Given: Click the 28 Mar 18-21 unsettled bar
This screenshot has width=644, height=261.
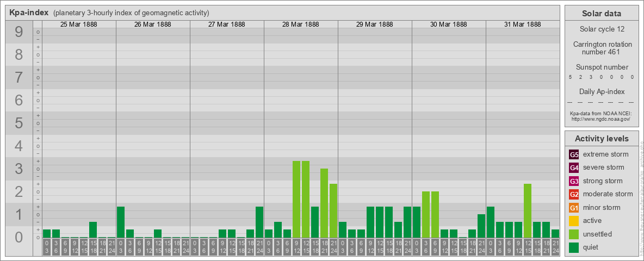Looking at the screenshot, I should pyautogui.click(x=324, y=203).
